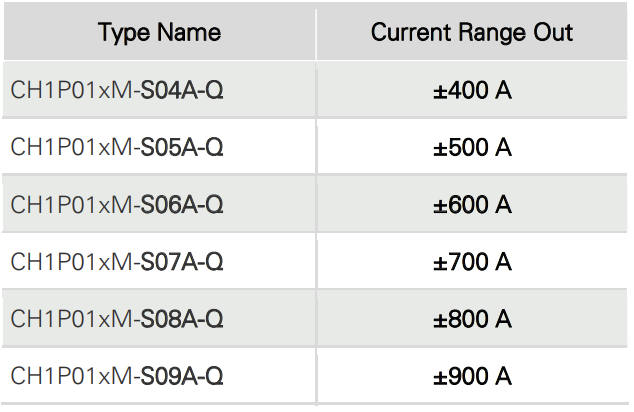The width and height of the screenshot is (634, 412).
Task: Click the bold S05A-Q suffix text
Action: [182, 147]
